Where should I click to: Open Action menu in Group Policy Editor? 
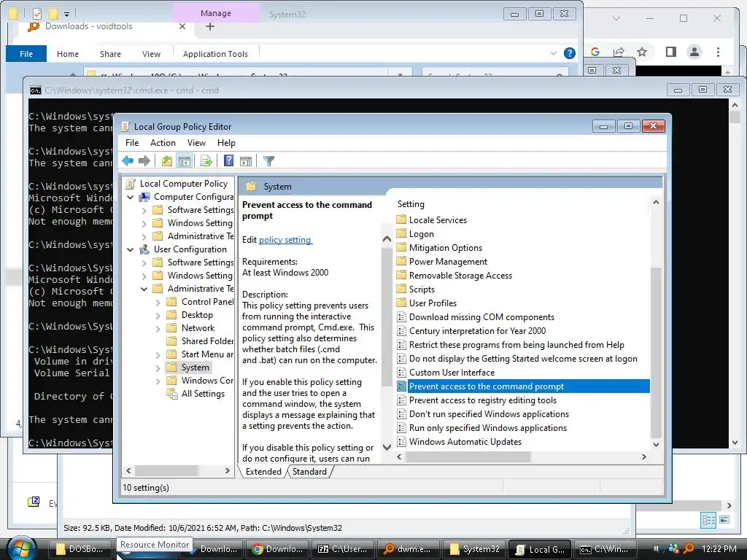pos(163,143)
